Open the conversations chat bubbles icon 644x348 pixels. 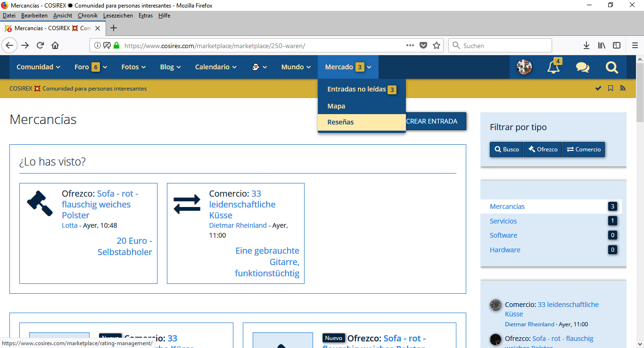(x=583, y=67)
